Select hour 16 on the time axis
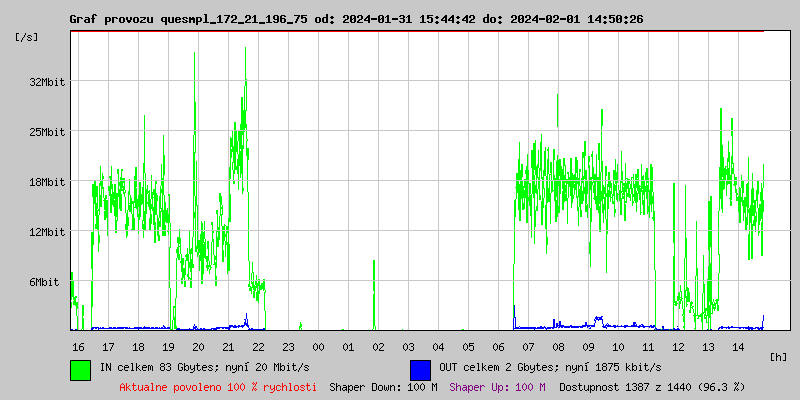The height and width of the screenshot is (400, 800). (78, 346)
